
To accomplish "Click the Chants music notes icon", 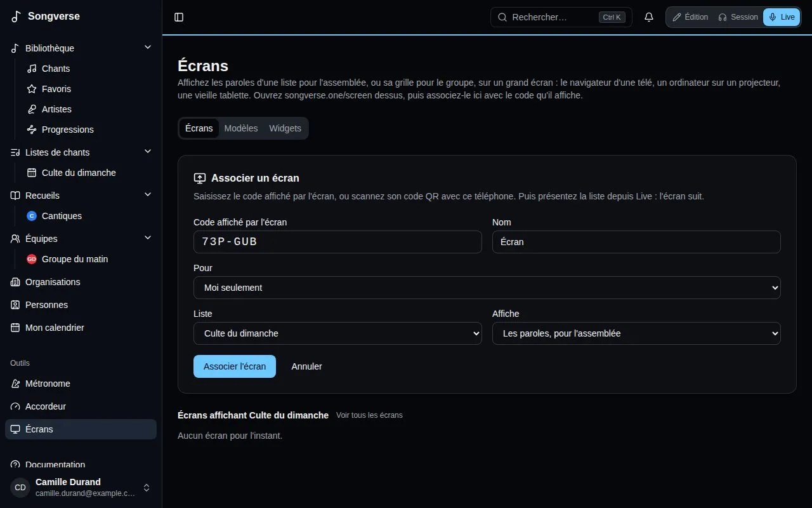I will 32,69.
